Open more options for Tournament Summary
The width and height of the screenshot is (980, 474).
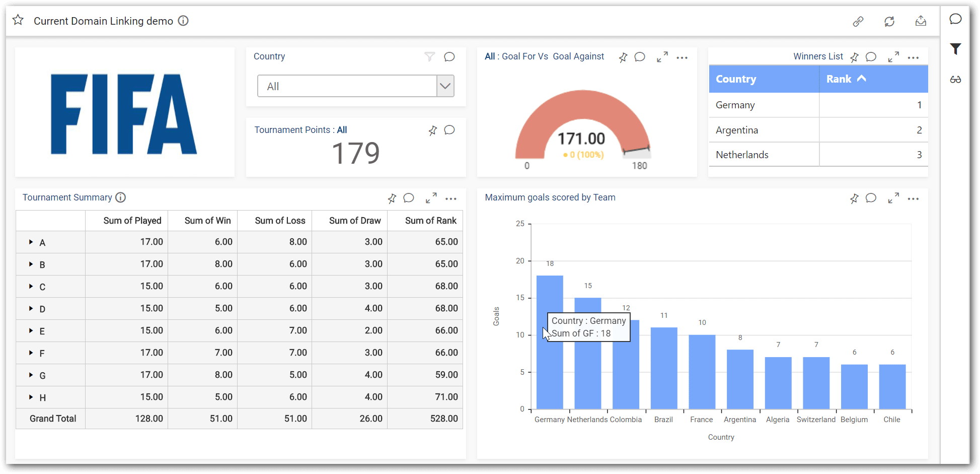[451, 199]
